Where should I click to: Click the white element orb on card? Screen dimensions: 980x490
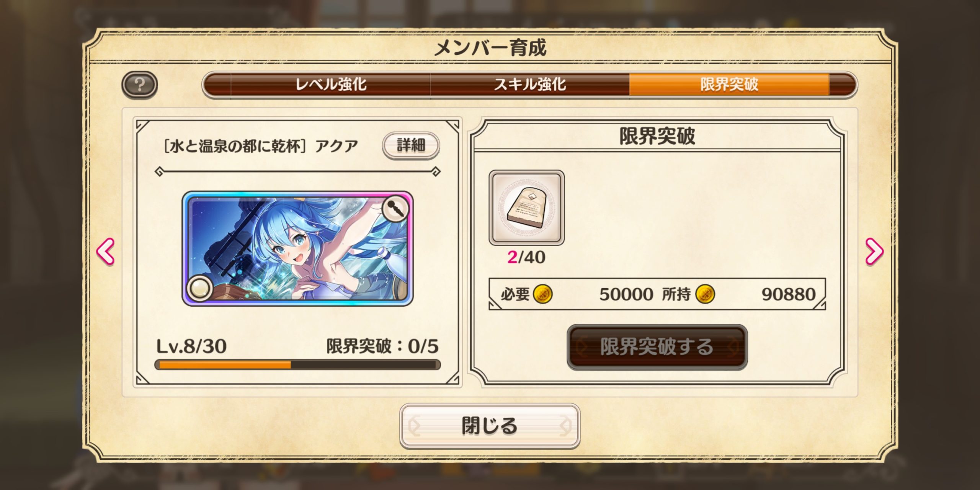click(x=200, y=288)
